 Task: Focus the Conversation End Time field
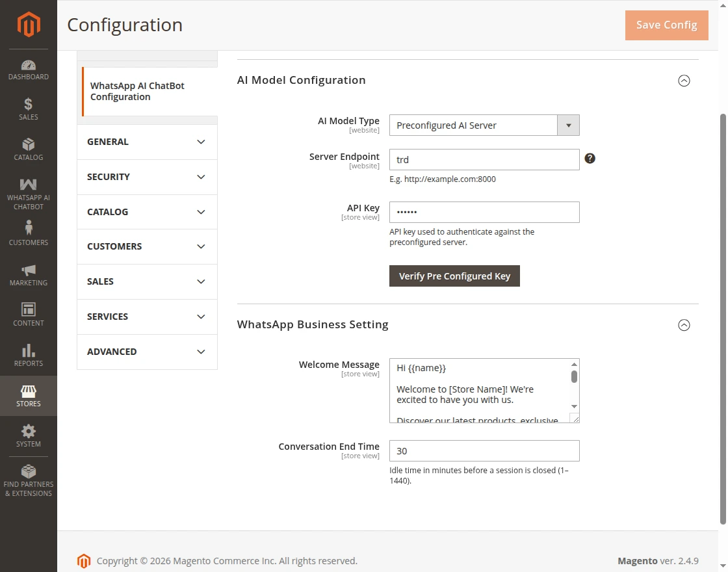point(484,451)
